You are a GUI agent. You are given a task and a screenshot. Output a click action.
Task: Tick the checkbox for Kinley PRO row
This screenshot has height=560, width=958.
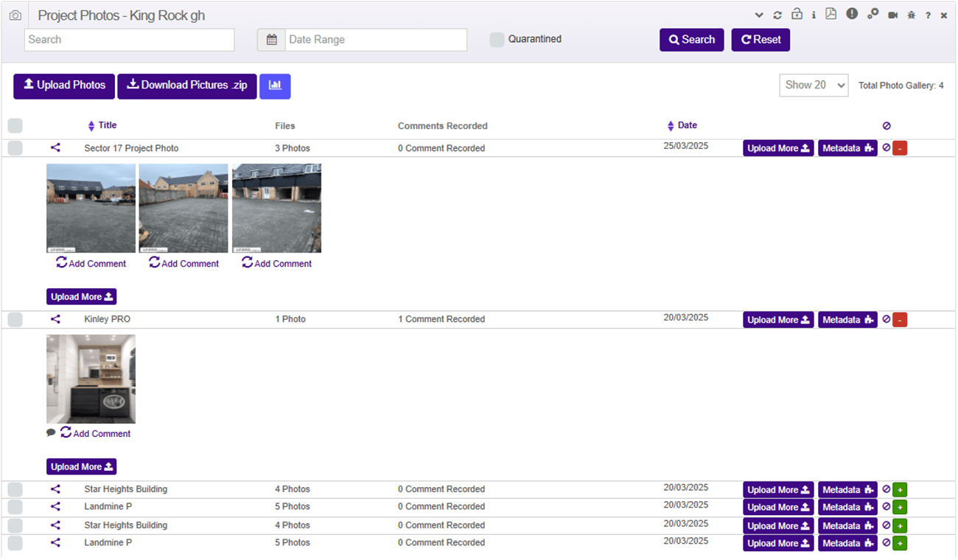(15, 320)
